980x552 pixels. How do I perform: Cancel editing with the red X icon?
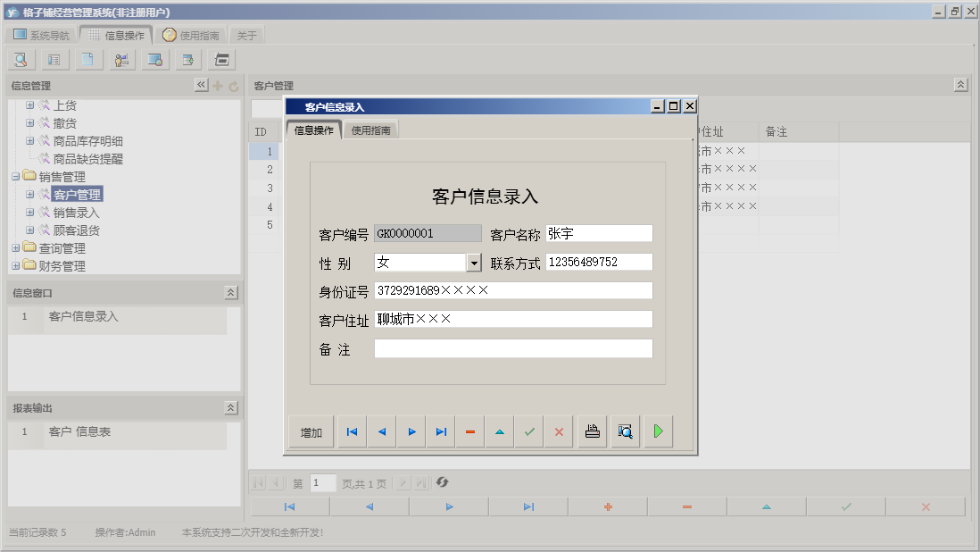tap(558, 431)
